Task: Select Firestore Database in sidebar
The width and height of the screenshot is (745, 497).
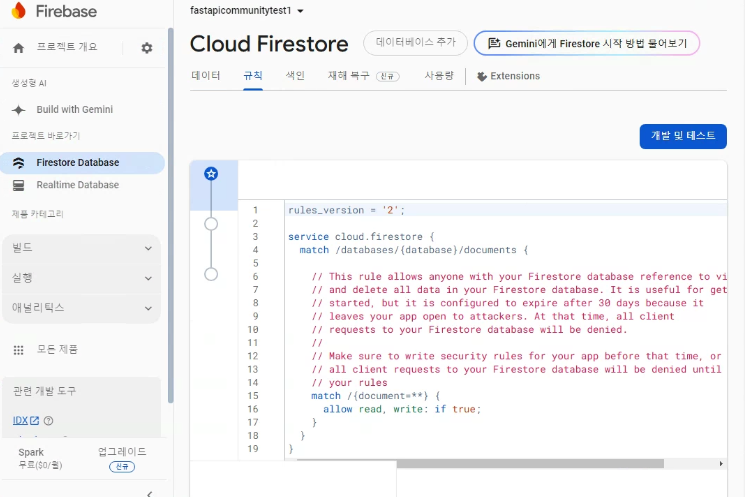Action: [x=83, y=162]
